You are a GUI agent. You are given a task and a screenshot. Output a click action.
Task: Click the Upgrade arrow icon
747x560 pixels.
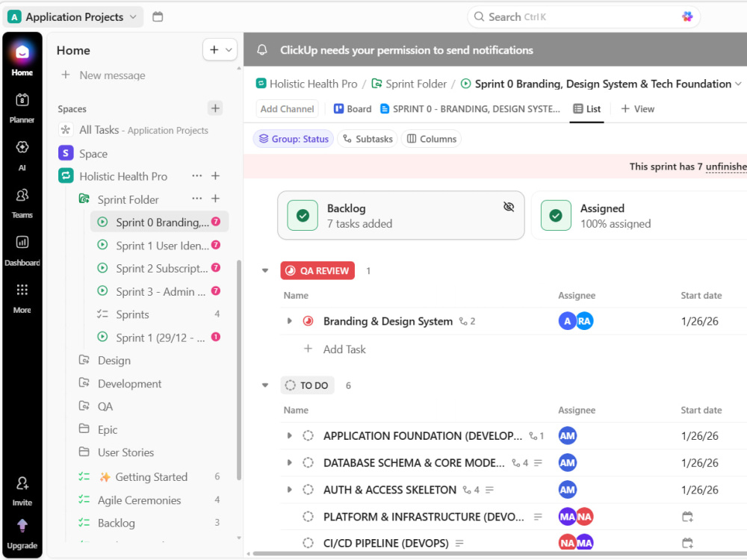[22, 526]
